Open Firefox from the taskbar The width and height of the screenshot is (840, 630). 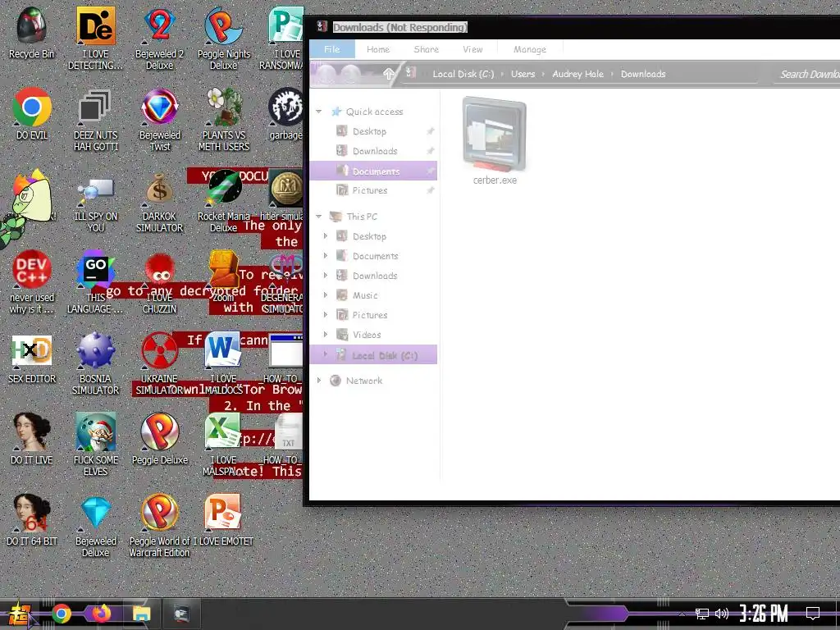click(x=101, y=614)
